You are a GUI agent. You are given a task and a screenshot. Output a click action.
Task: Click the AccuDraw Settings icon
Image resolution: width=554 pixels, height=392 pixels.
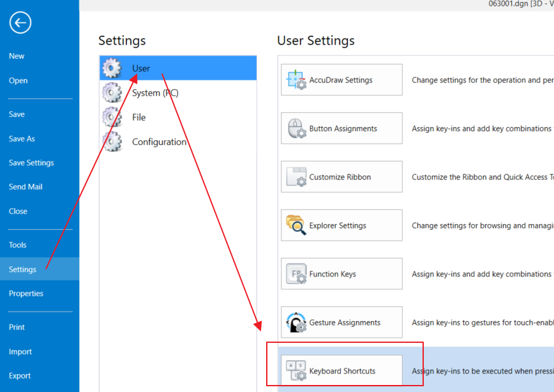point(296,80)
